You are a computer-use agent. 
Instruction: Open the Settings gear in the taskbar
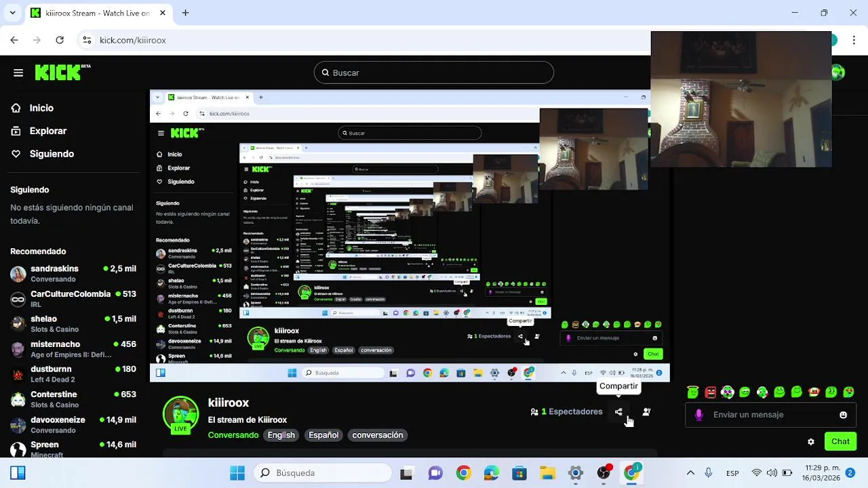point(576,473)
